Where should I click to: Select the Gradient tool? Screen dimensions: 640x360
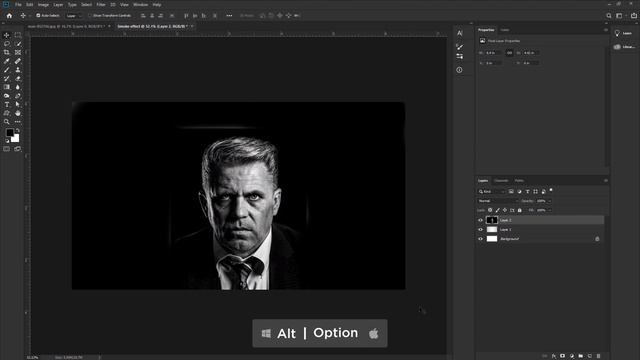(x=7, y=87)
